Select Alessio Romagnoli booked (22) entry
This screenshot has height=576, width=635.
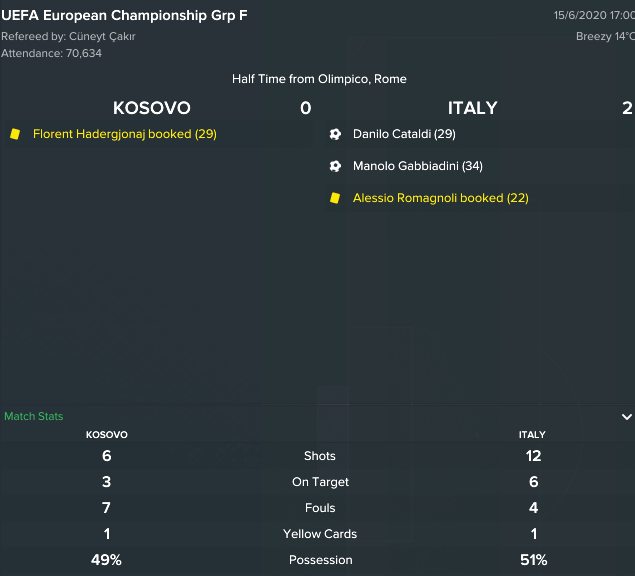click(x=441, y=198)
